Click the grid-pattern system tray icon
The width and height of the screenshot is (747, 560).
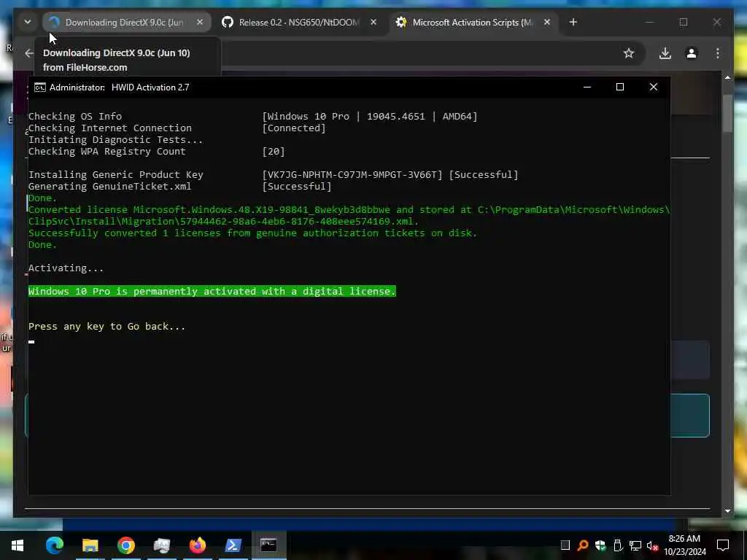(565, 545)
